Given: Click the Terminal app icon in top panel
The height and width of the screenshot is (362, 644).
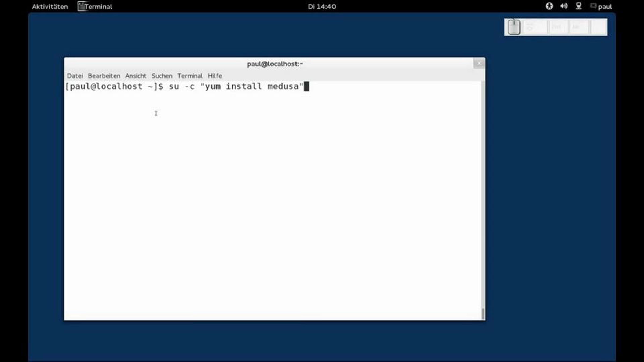Looking at the screenshot, I should coord(82,6).
